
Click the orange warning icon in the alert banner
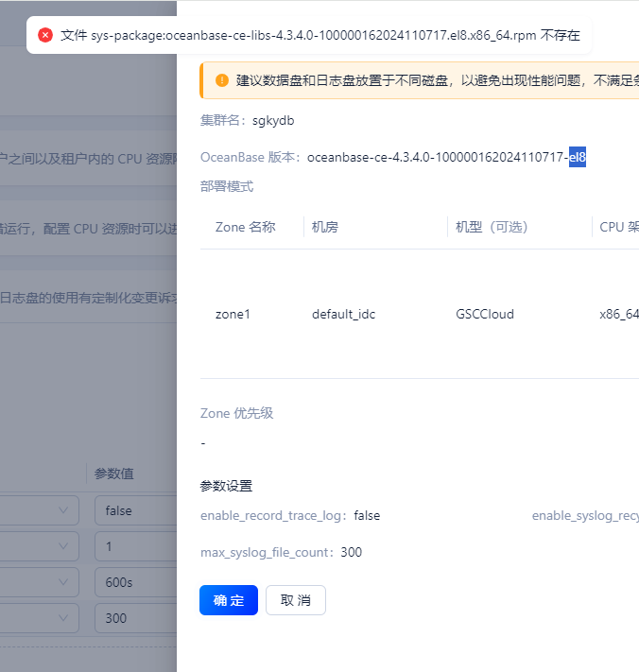(221, 80)
